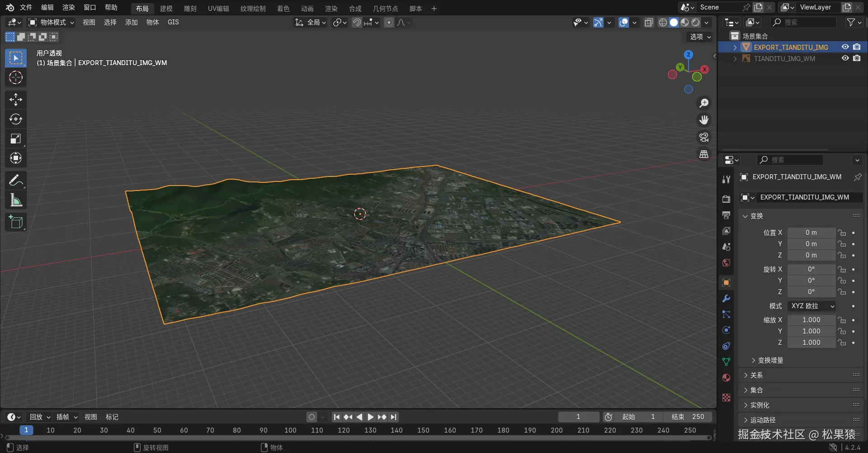
Task: Toggle the X-ray display mode
Action: point(649,23)
